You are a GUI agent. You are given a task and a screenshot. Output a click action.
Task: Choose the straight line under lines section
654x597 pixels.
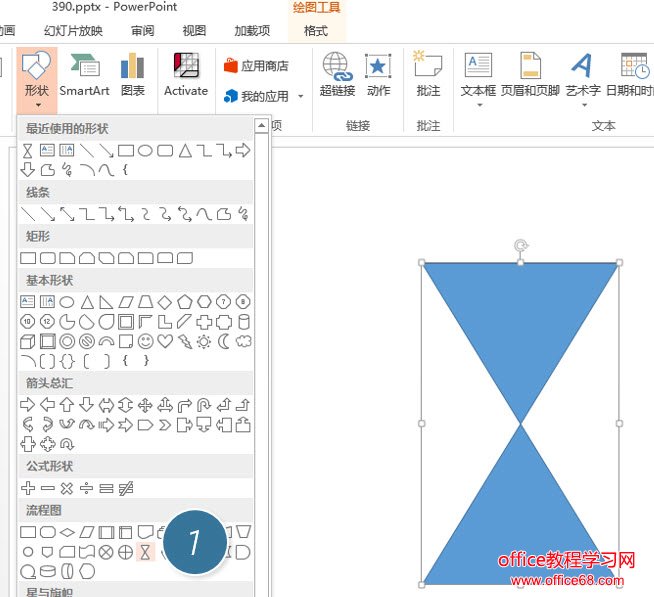[x=28, y=213]
